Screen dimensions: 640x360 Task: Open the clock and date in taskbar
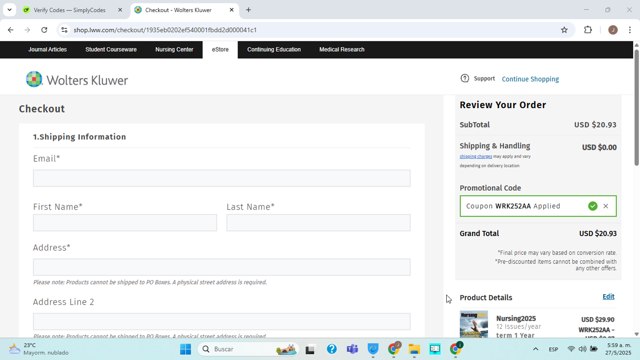click(x=618, y=349)
